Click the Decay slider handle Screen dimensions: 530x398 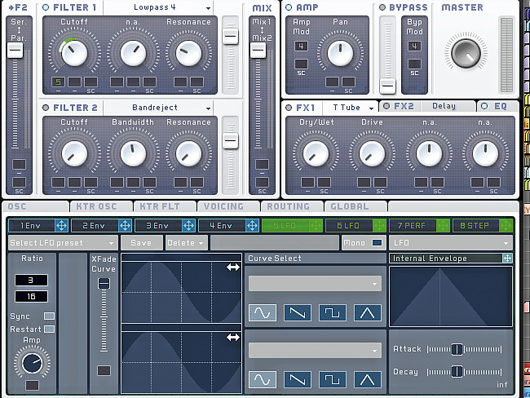(x=457, y=372)
